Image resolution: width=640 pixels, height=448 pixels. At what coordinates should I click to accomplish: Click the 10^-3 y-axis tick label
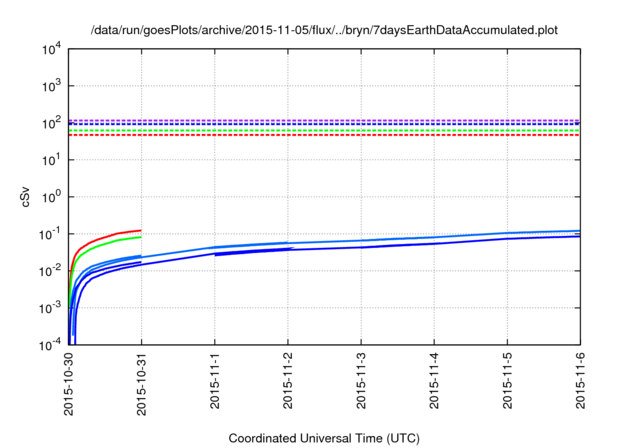pyautogui.click(x=51, y=308)
